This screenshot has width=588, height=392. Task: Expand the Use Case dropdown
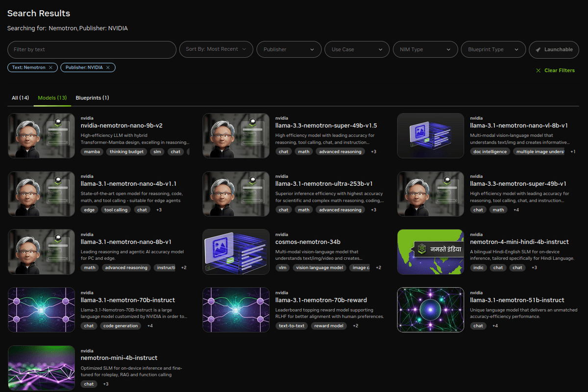click(x=357, y=49)
